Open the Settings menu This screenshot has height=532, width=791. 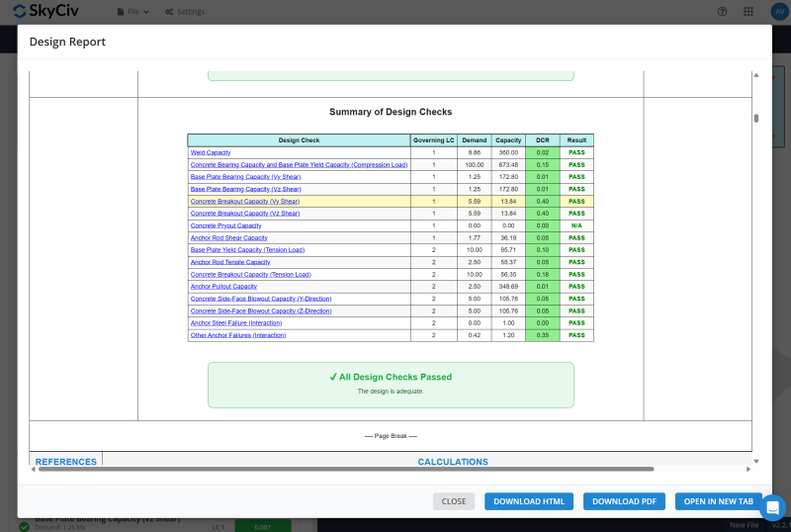click(185, 12)
